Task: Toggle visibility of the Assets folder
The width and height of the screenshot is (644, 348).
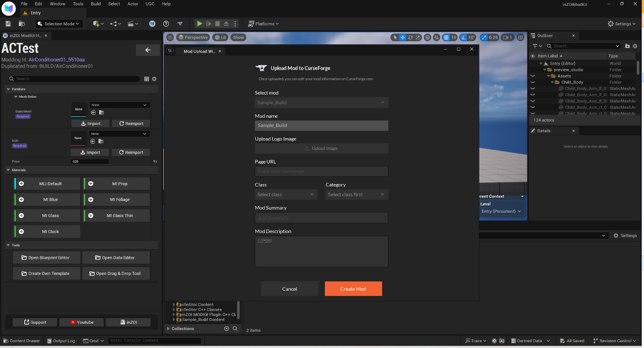Action: tap(533, 76)
